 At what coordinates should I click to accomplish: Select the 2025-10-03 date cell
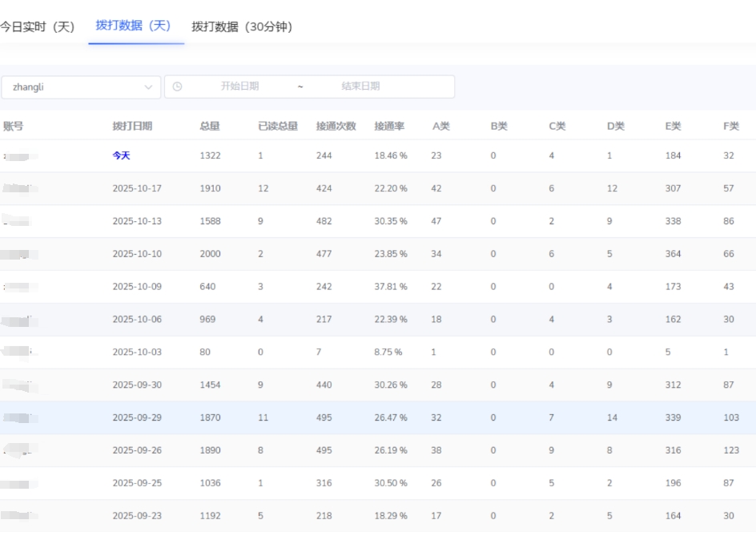[x=137, y=353]
